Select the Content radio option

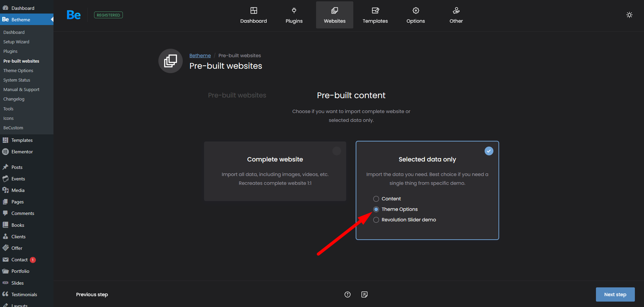point(376,199)
